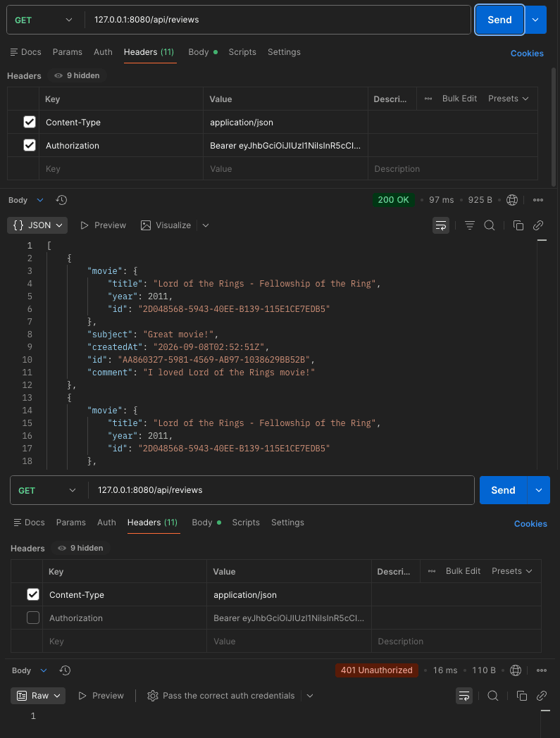Click the upper request URL field
Viewport: 560px width, 738px height.
coord(278,20)
